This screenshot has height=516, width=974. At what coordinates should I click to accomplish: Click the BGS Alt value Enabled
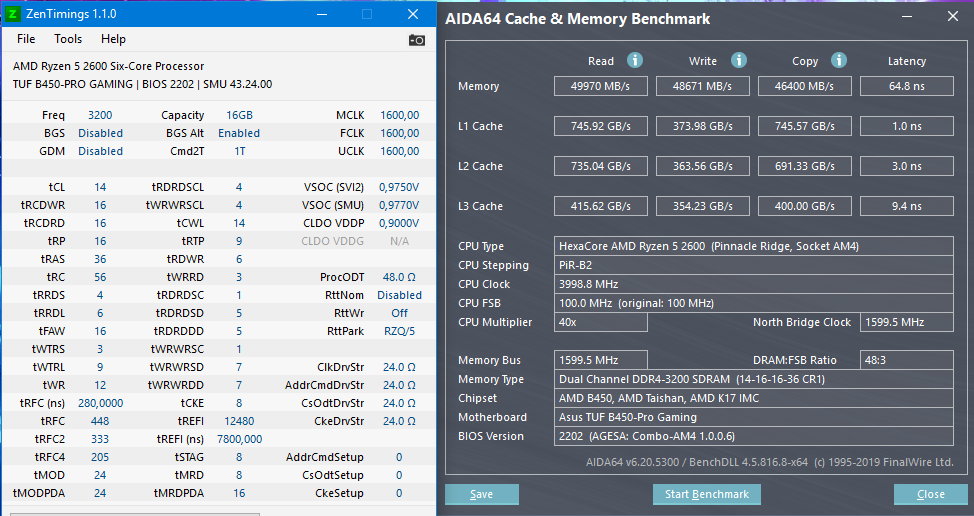coord(239,133)
